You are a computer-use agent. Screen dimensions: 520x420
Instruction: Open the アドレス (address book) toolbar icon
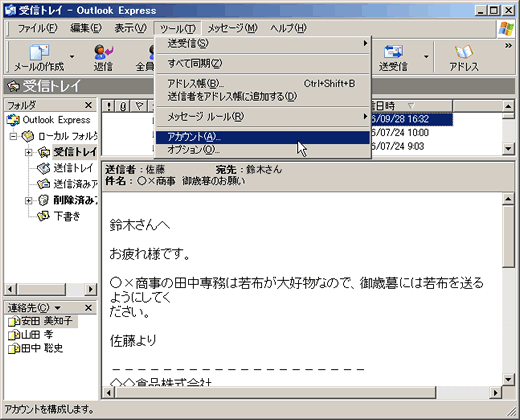(464, 57)
